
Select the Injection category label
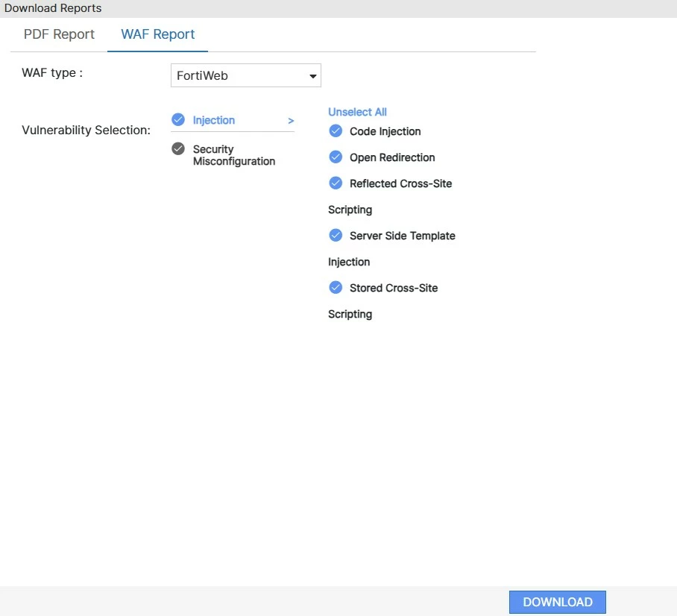tap(214, 120)
